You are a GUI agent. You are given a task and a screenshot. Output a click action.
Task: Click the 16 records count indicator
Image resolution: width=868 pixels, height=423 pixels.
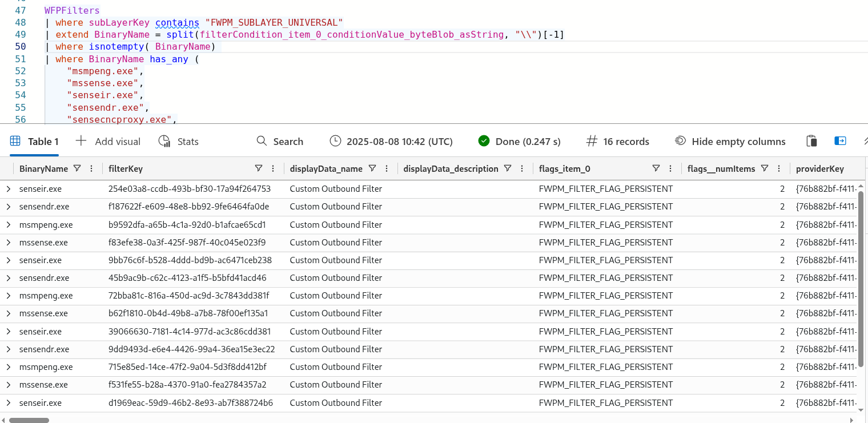coord(618,141)
